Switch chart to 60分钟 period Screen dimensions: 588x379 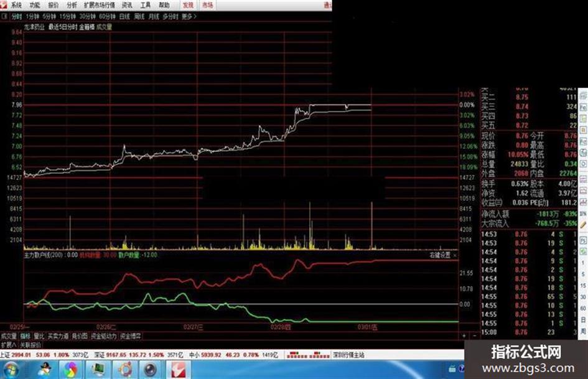click(x=107, y=17)
